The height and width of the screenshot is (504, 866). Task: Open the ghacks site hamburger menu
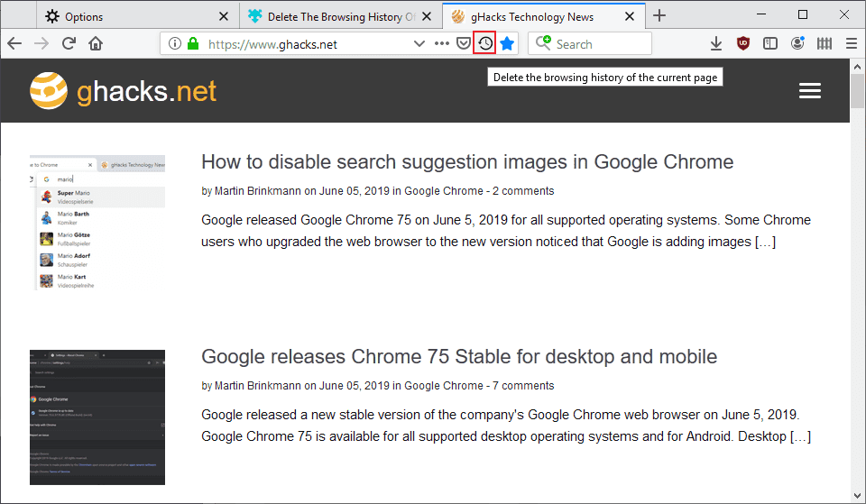point(810,90)
